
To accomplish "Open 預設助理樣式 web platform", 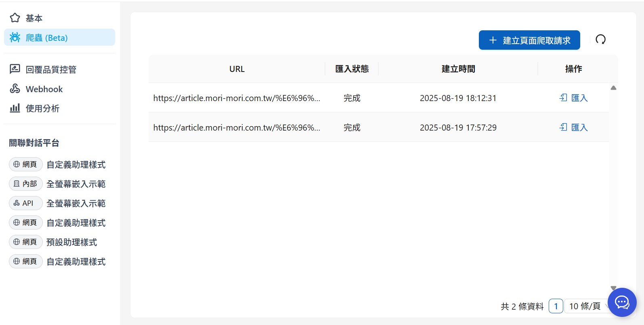I will click(x=71, y=242).
